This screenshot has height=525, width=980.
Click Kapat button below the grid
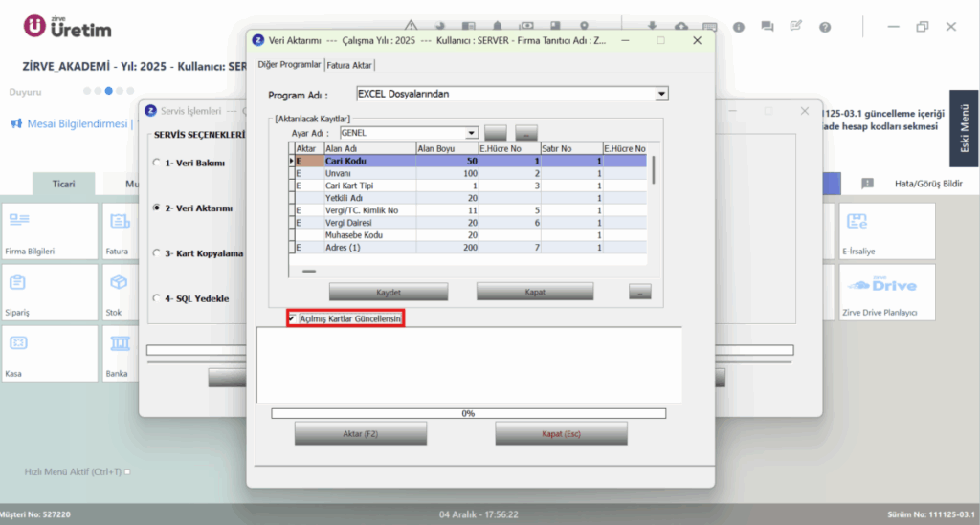click(535, 292)
